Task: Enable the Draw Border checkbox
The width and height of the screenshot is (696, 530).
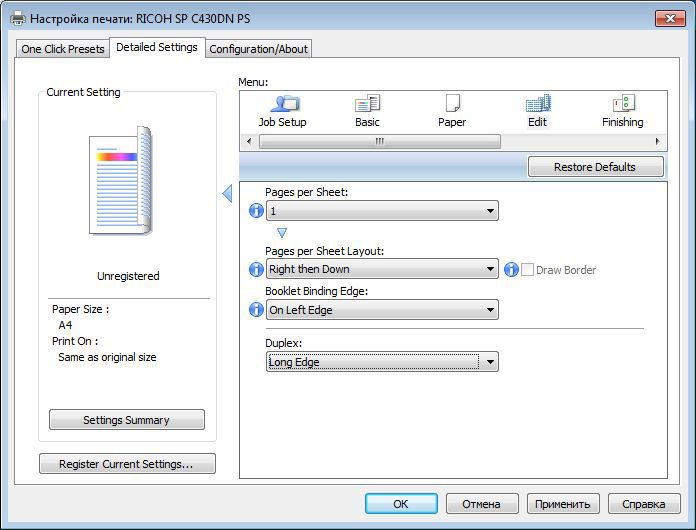Action: coord(528,270)
